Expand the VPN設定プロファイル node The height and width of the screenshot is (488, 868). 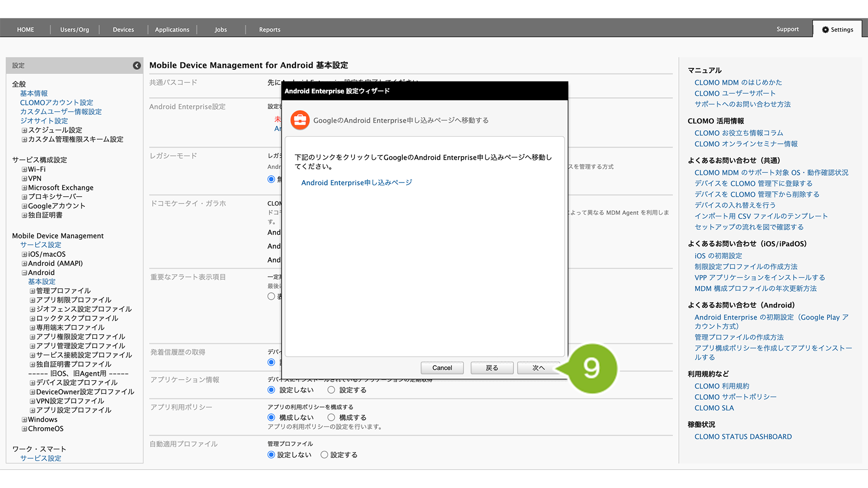tap(33, 401)
